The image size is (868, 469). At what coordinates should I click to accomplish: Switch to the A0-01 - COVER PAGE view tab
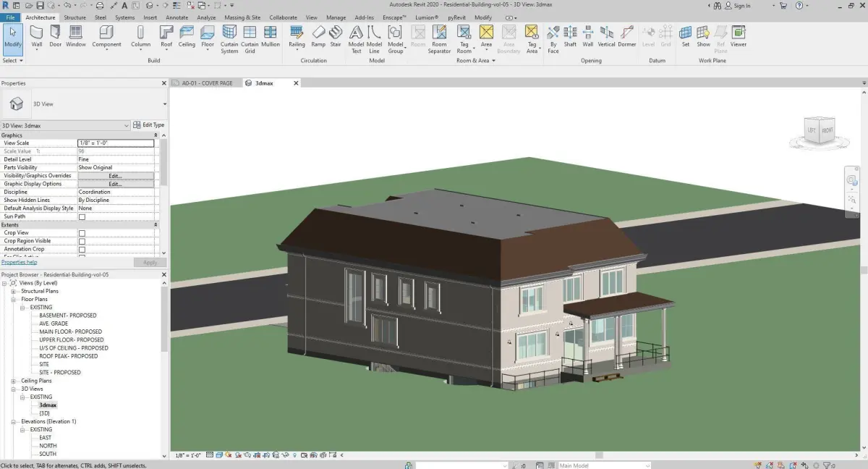(x=206, y=83)
